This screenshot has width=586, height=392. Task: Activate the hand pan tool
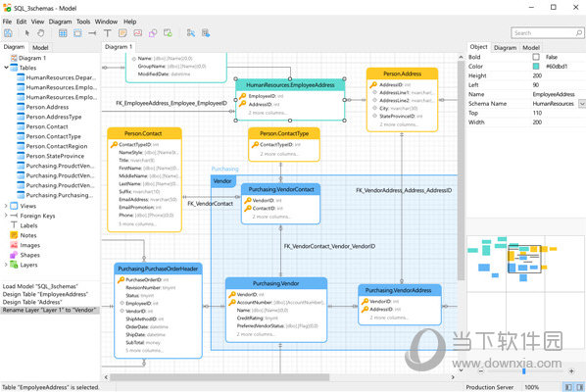click(41, 33)
